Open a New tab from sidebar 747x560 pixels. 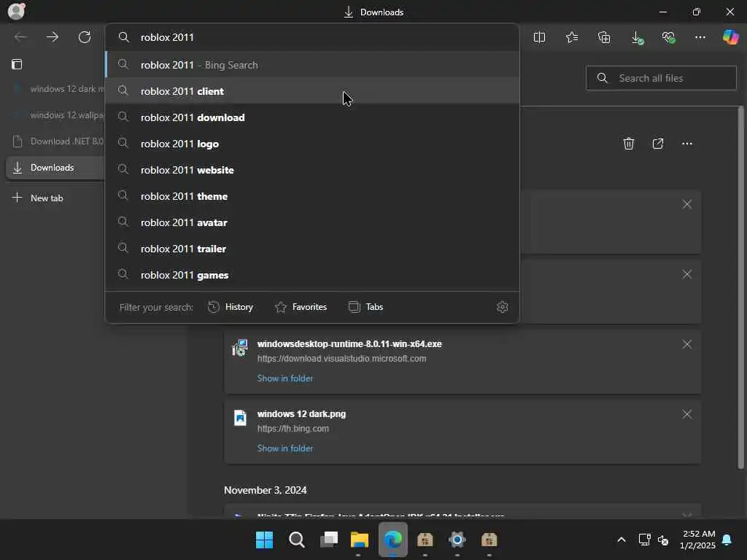pyautogui.click(x=38, y=198)
